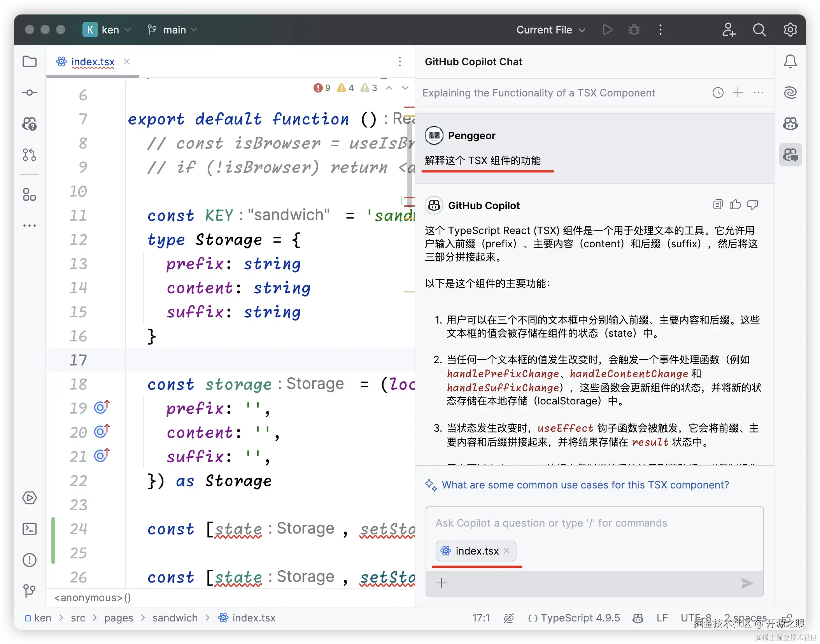
Task: Click sandwich in breadcrumb path
Action: pyautogui.click(x=175, y=618)
